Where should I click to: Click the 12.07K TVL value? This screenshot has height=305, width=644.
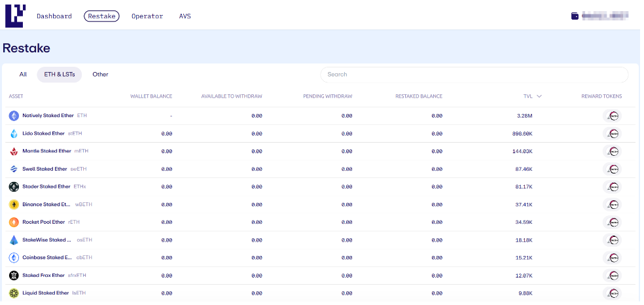(524, 276)
